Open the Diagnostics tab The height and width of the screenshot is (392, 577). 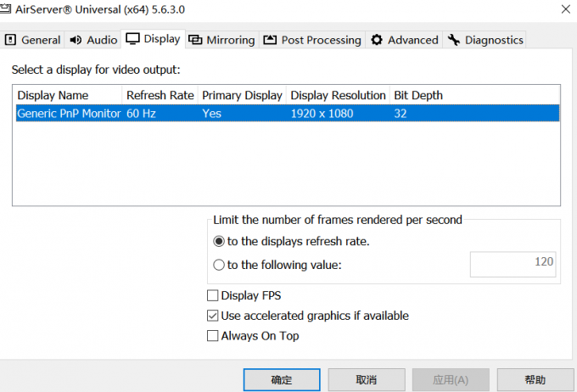(485, 40)
